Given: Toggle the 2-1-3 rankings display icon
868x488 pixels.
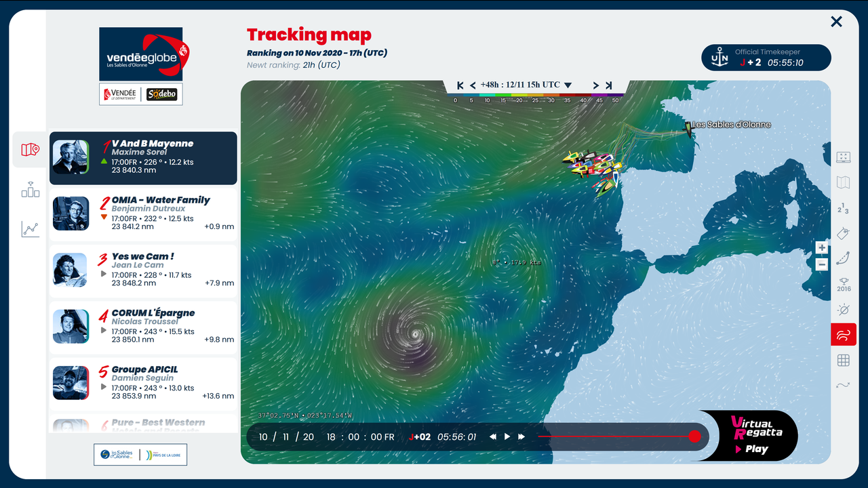Looking at the screenshot, I should (x=844, y=208).
